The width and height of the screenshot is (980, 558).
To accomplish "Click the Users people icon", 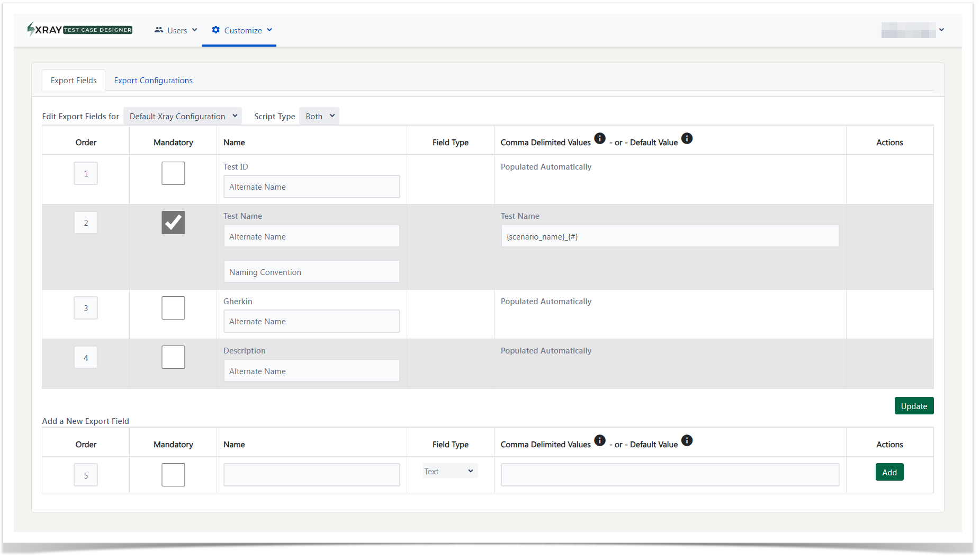I will point(159,30).
